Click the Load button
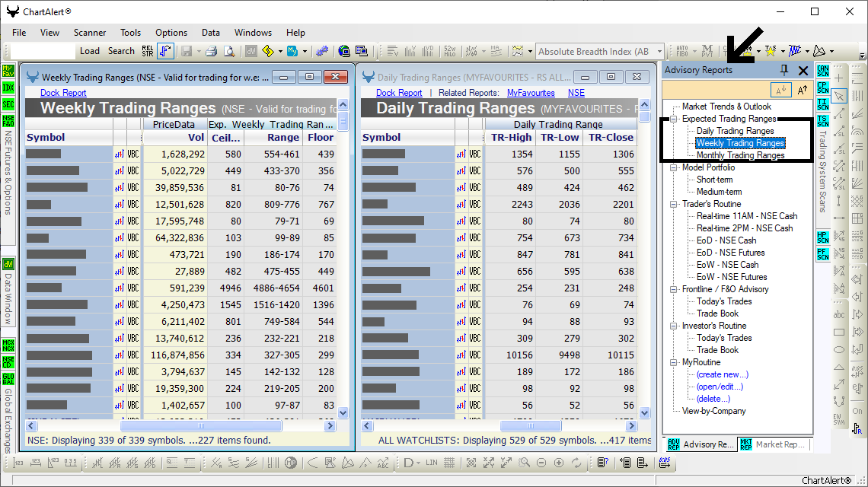 pos(90,51)
